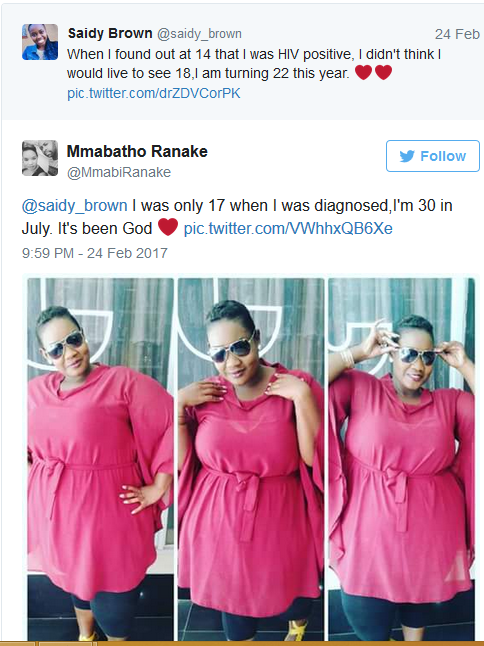Click the 9:59 PM - 24 Feb 2017 timestamp
Viewport: 484px width, 646px height.
point(95,253)
